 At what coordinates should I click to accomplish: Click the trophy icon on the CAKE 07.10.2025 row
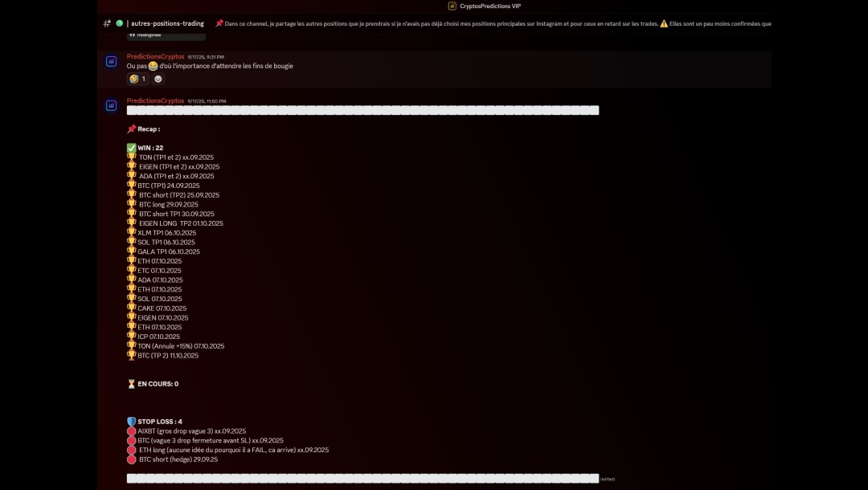[131, 308]
